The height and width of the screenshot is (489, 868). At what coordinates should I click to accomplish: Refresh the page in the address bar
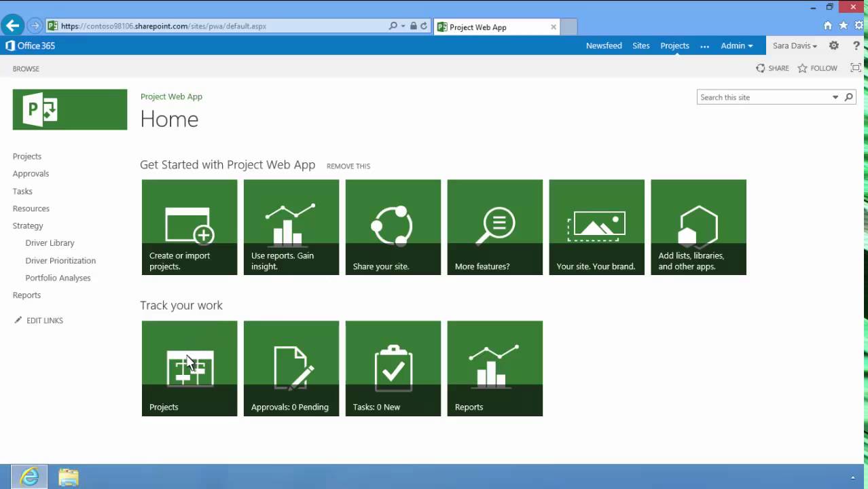424,26
